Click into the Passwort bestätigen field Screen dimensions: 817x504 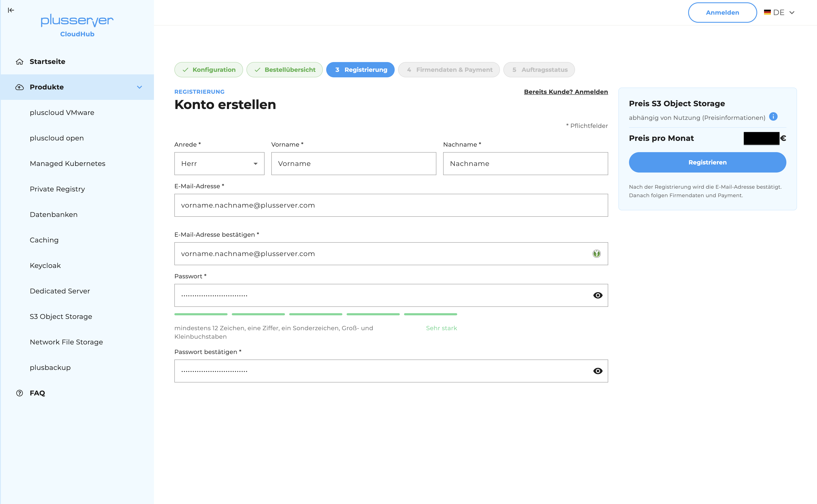(391, 371)
